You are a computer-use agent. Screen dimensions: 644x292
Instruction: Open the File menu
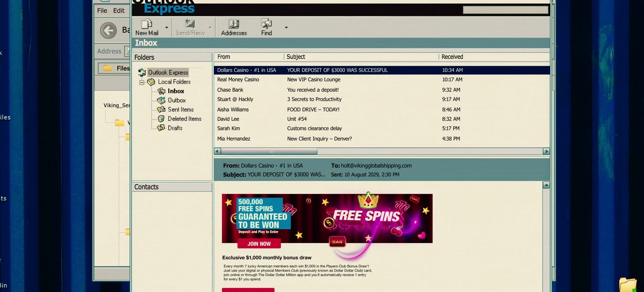(x=102, y=11)
